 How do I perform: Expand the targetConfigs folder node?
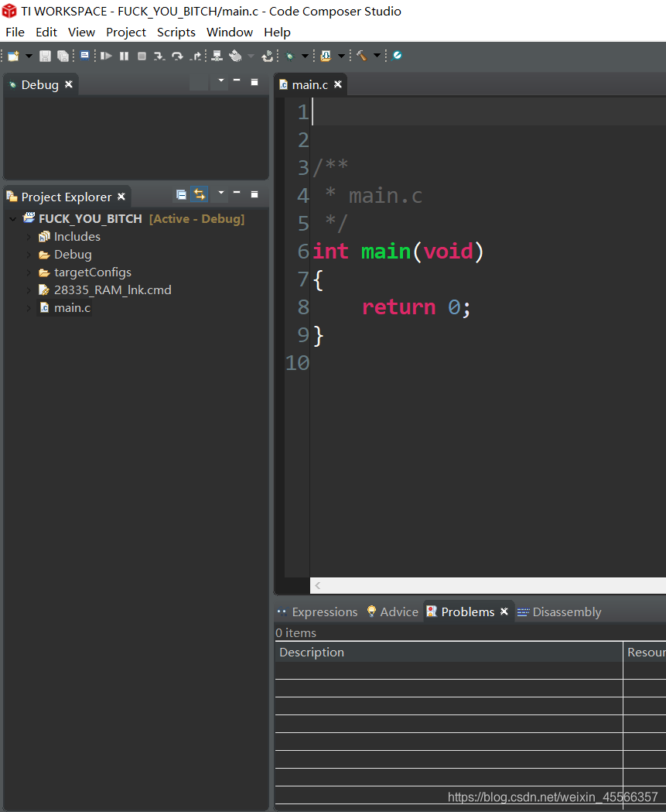coord(29,272)
